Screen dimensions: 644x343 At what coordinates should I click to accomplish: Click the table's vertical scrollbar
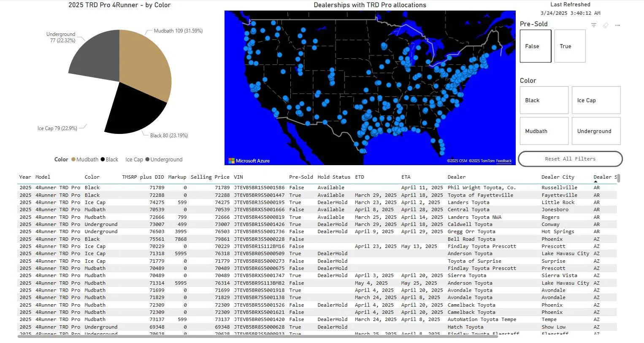point(619,178)
